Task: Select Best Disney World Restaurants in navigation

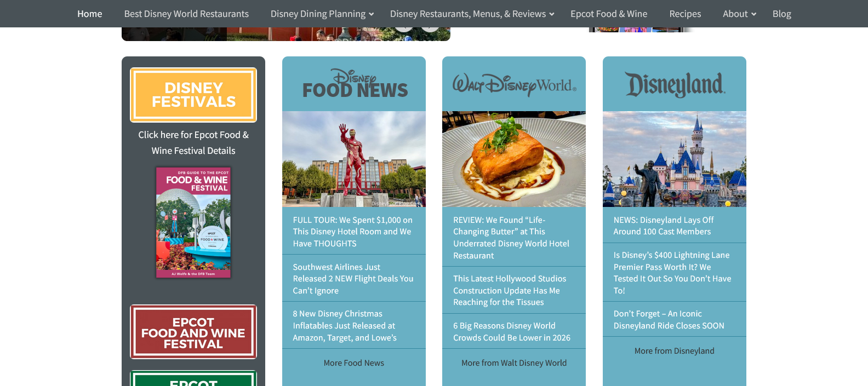Action: (186, 14)
